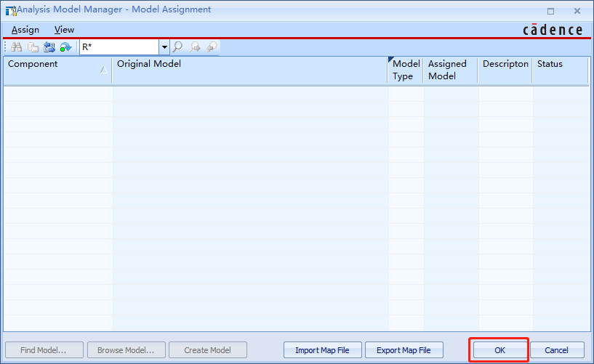Click the find next magnifier icon
This screenshot has width=594, height=364.
pyautogui.click(x=195, y=47)
